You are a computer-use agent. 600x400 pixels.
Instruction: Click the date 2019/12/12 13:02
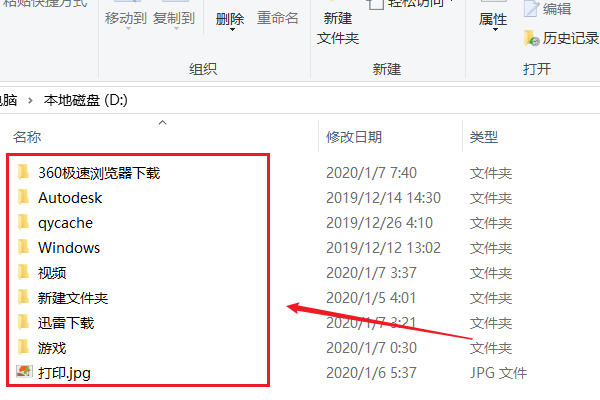click(x=383, y=248)
